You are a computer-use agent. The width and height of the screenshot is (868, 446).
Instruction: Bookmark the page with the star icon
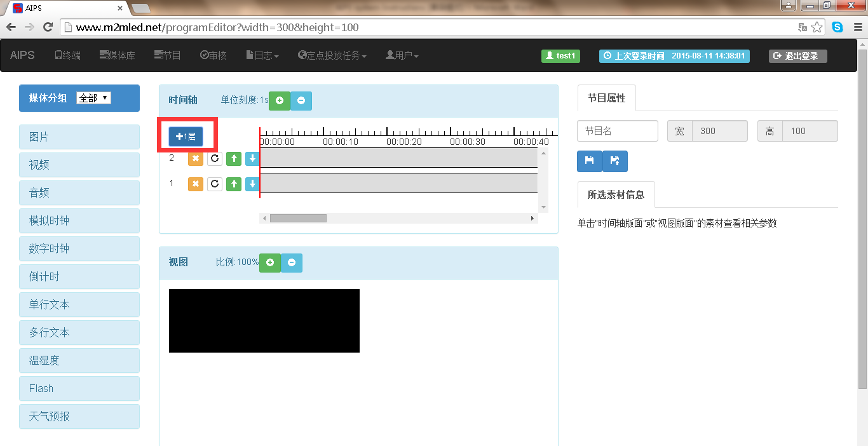pyautogui.click(x=817, y=27)
